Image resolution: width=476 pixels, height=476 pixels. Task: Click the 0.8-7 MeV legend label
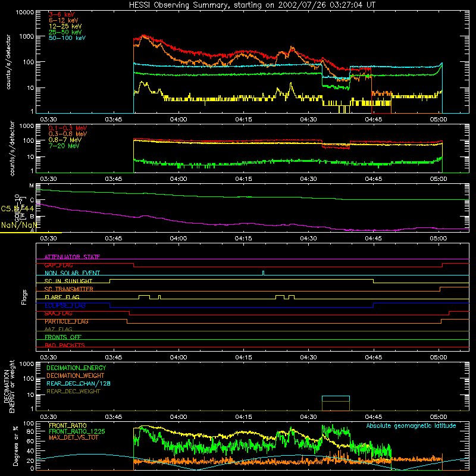click(65, 140)
